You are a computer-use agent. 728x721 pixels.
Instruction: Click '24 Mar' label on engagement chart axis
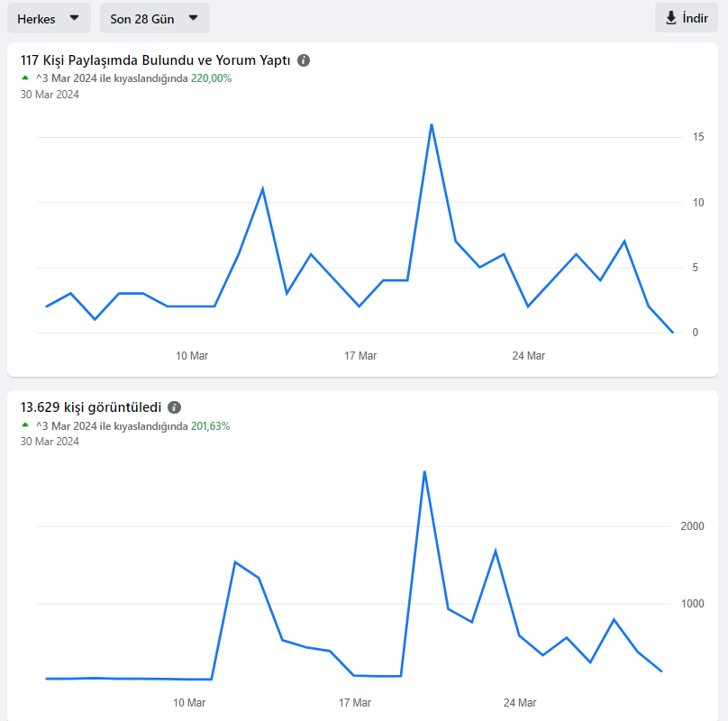tap(528, 356)
